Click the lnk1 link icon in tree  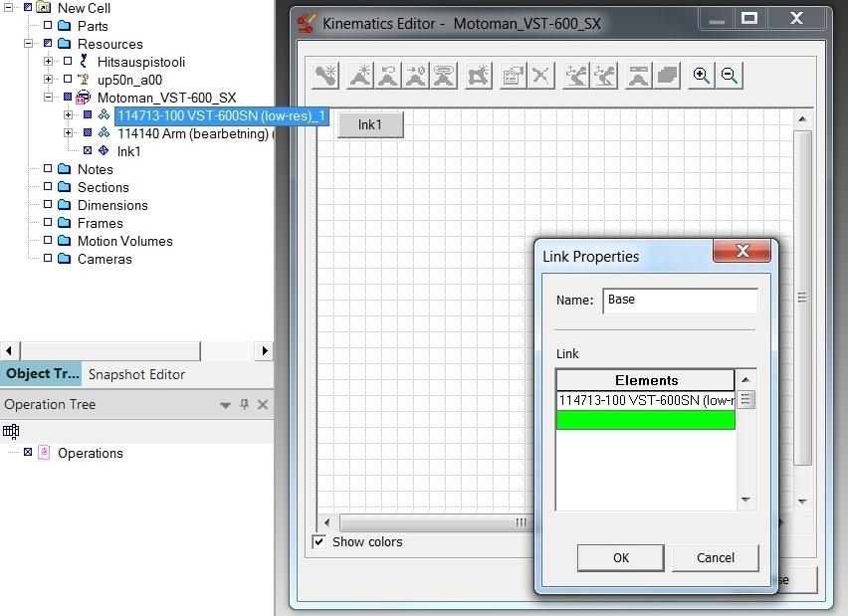coord(104,151)
